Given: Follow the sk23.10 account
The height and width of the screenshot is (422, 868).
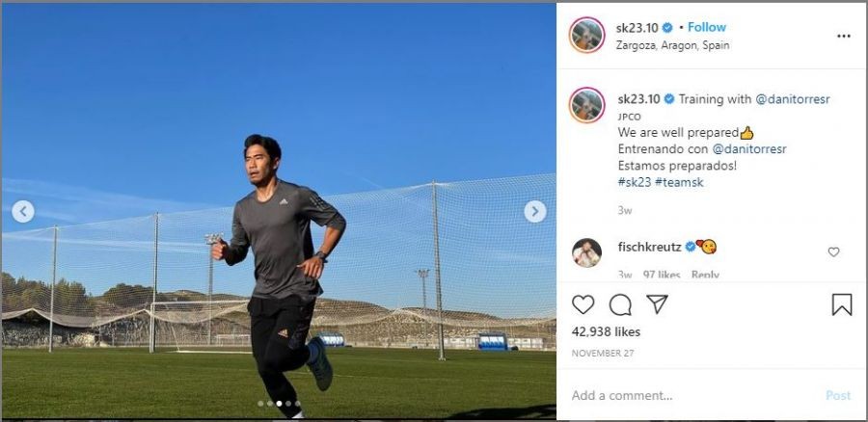Looking at the screenshot, I should (x=707, y=27).
